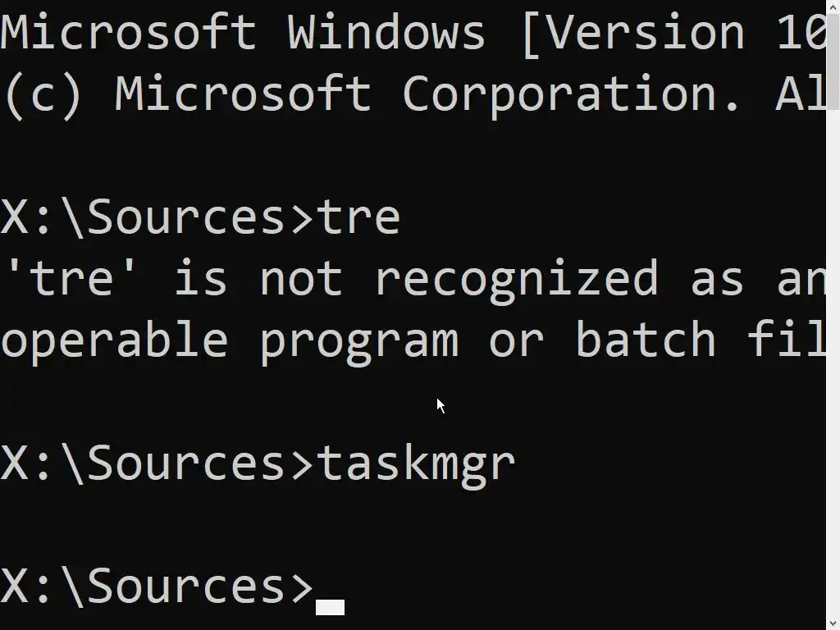Click the word "Corporation" in the copyright line

point(572,94)
